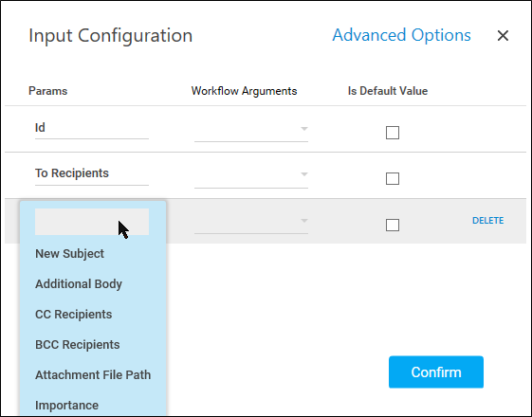Screen dimensions: 532x417
Task: Select Importance from the dropdown list
Action: click(x=66, y=405)
